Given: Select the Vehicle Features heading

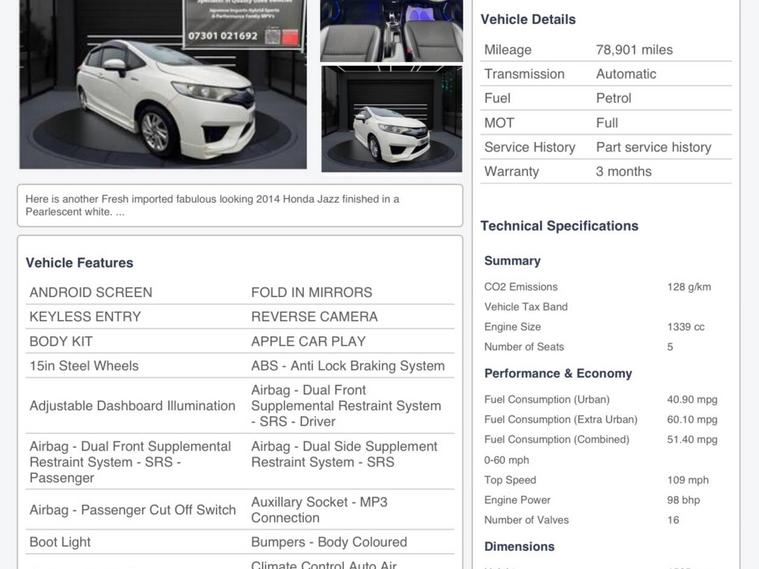Looking at the screenshot, I should [x=79, y=262].
